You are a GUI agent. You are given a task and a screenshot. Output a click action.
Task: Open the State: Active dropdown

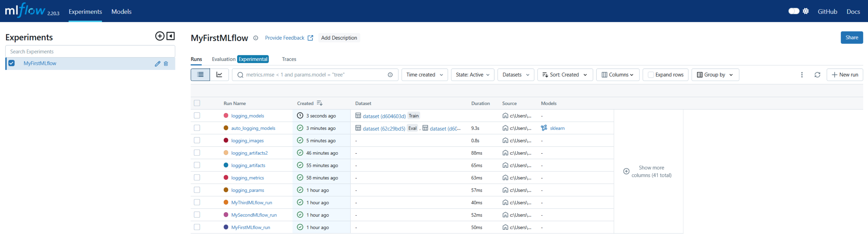472,75
